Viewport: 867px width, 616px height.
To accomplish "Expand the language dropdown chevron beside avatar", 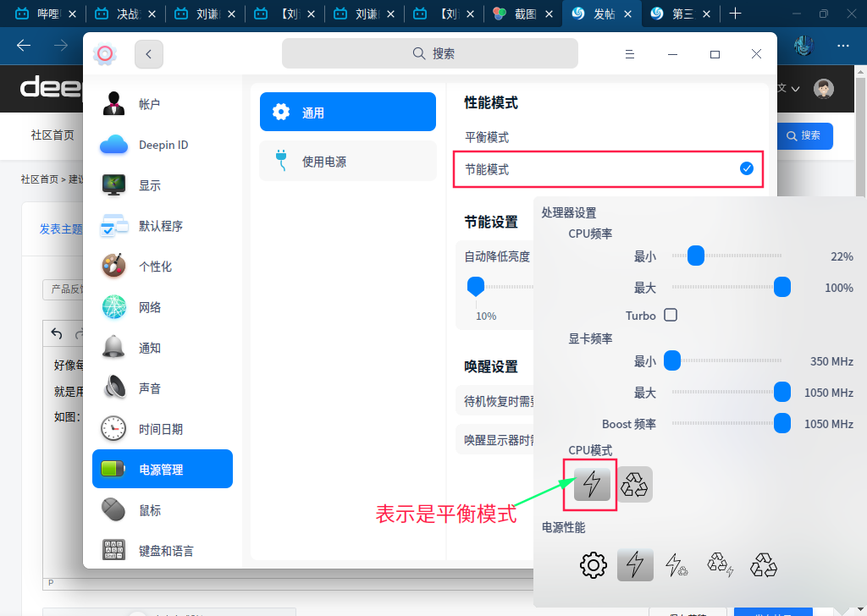I will (x=795, y=89).
